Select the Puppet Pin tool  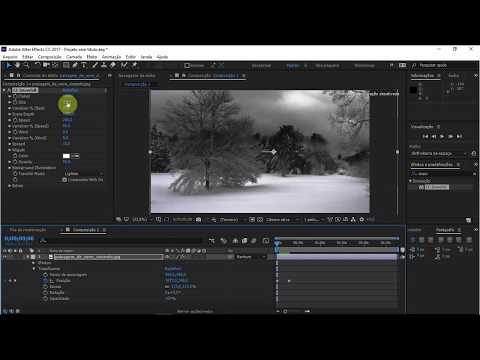pos(135,65)
